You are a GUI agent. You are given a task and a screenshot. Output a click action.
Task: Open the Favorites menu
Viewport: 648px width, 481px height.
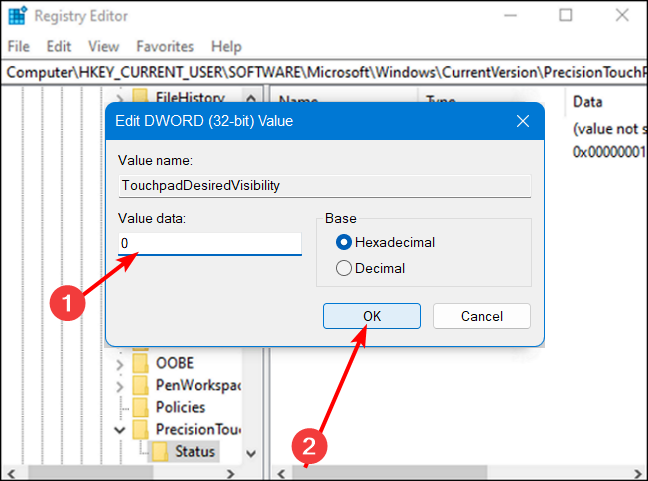point(166,46)
